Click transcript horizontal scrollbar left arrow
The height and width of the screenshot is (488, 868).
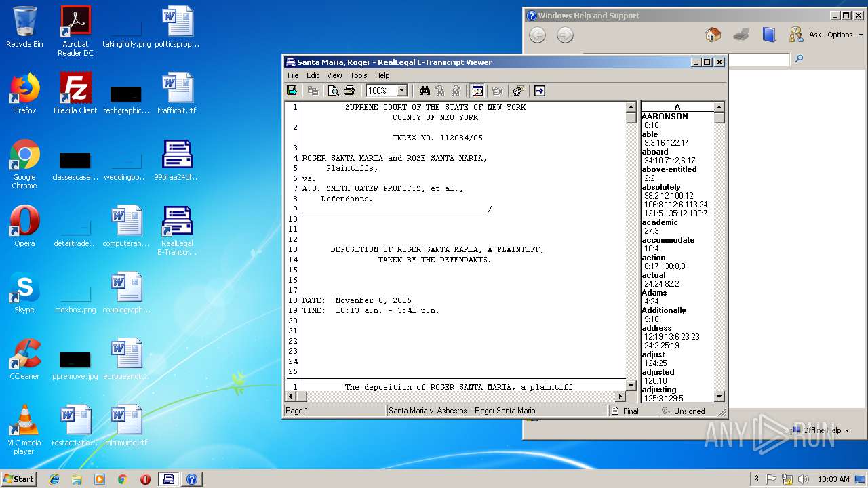(x=291, y=396)
